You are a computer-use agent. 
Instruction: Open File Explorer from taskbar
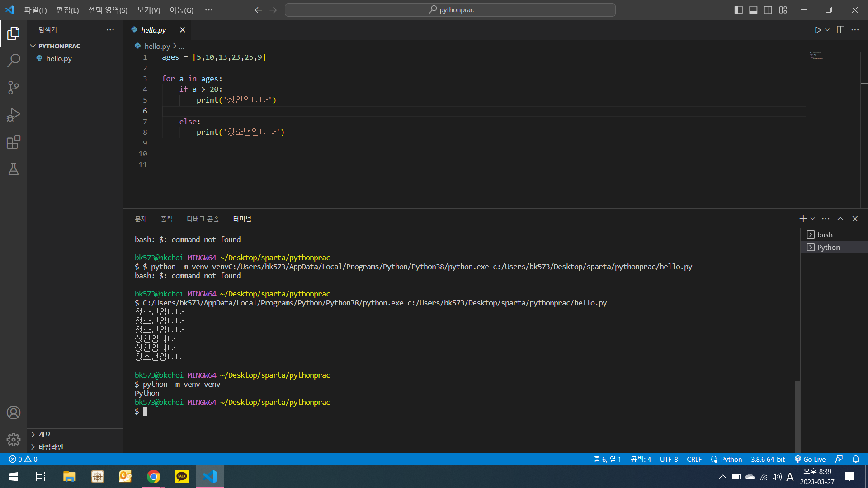point(69,477)
